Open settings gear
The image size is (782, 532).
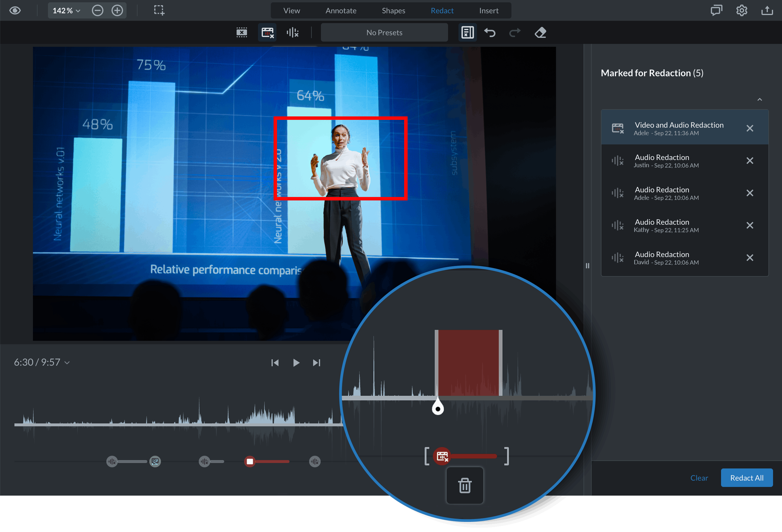pyautogui.click(x=742, y=10)
